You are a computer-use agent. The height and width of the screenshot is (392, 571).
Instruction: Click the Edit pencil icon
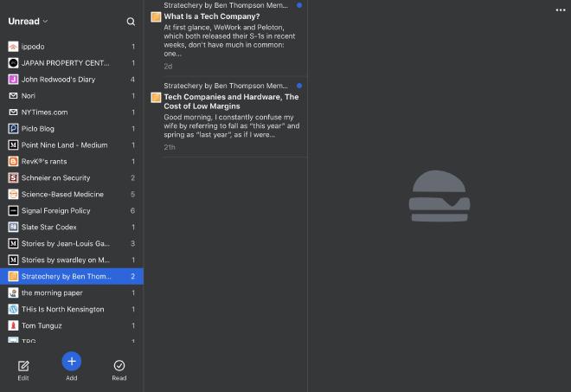23,366
